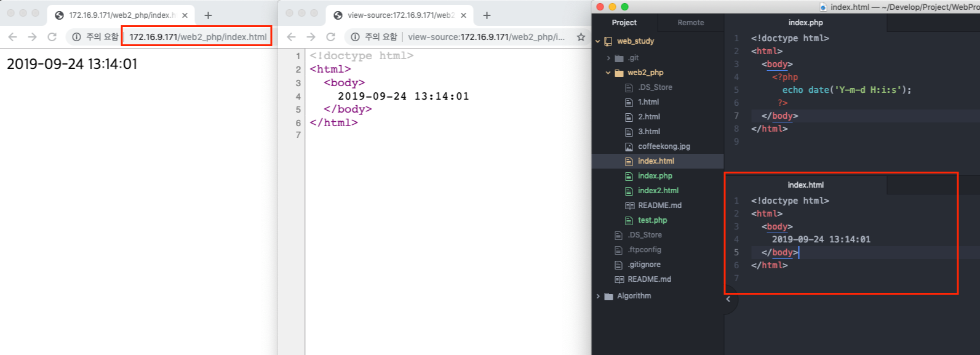Viewport: 980px width, 355px height.
Task: Switch to Remote tab in Atom sidebar
Action: [x=691, y=23]
